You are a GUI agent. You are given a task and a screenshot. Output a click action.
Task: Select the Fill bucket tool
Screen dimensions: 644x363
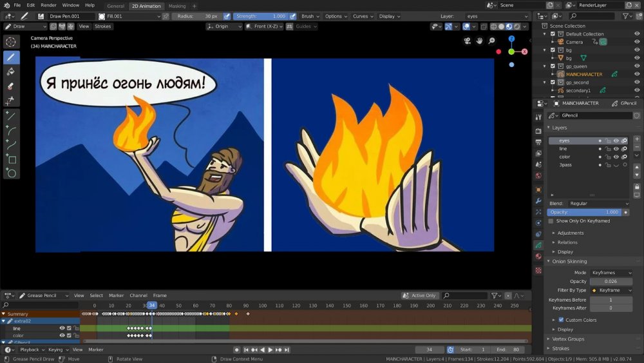[11, 72]
